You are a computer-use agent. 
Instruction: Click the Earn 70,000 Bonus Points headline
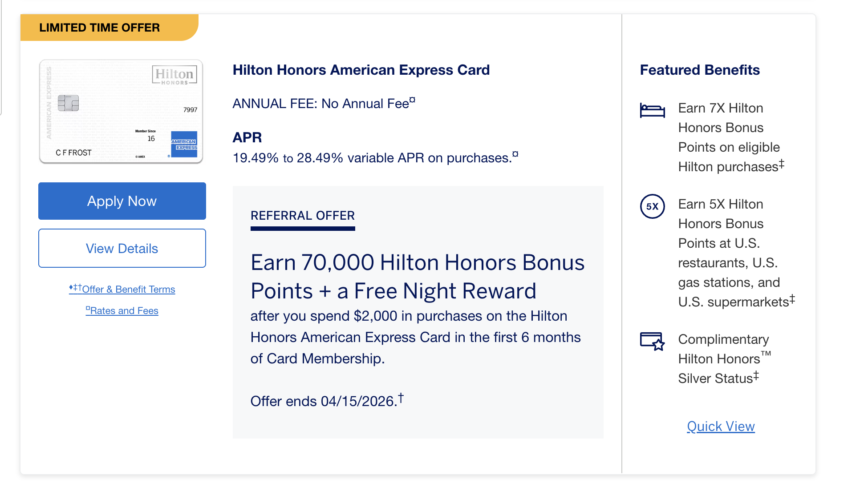tap(417, 276)
